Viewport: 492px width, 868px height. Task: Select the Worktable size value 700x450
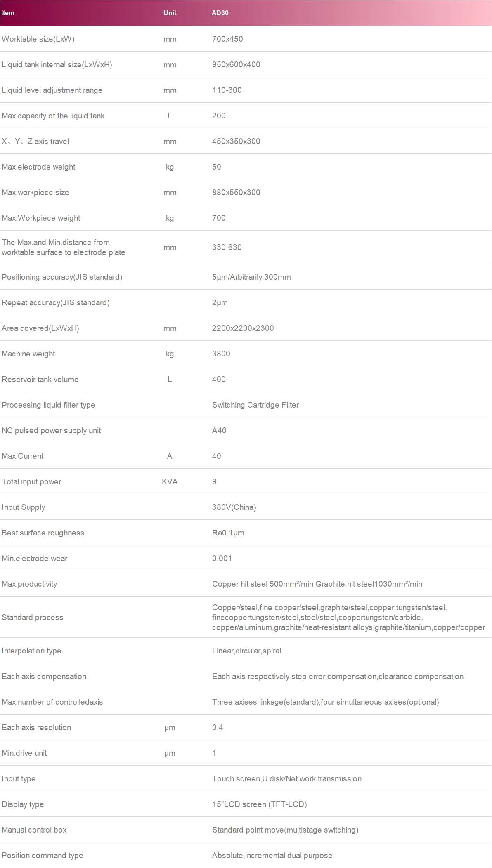coord(227,39)
